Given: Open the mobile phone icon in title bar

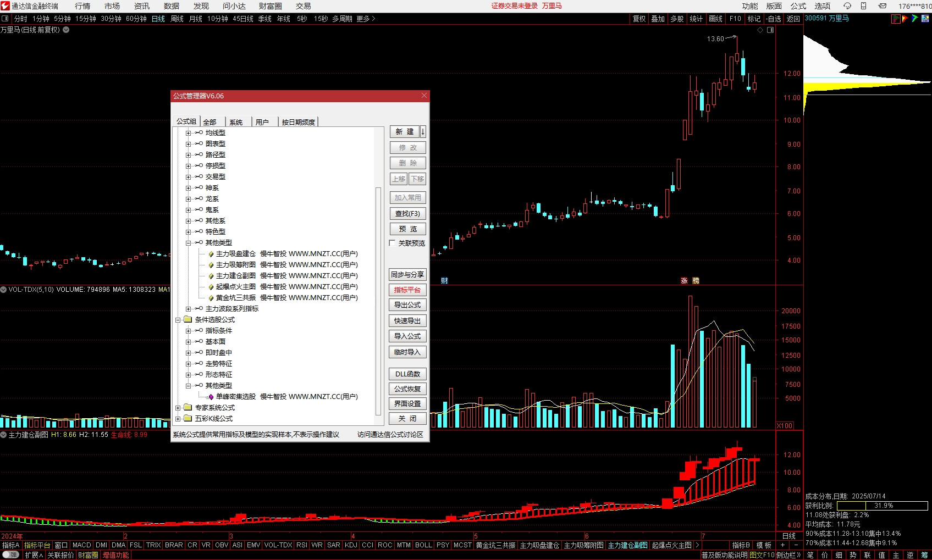Looking at the screenshot, I should tap(863, 6).
